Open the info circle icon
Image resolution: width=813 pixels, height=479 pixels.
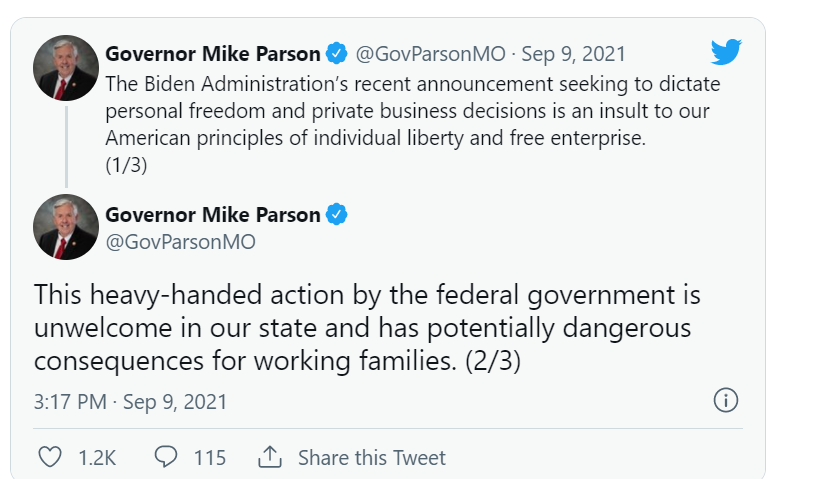pyautogui.click(x=725, y=400)
